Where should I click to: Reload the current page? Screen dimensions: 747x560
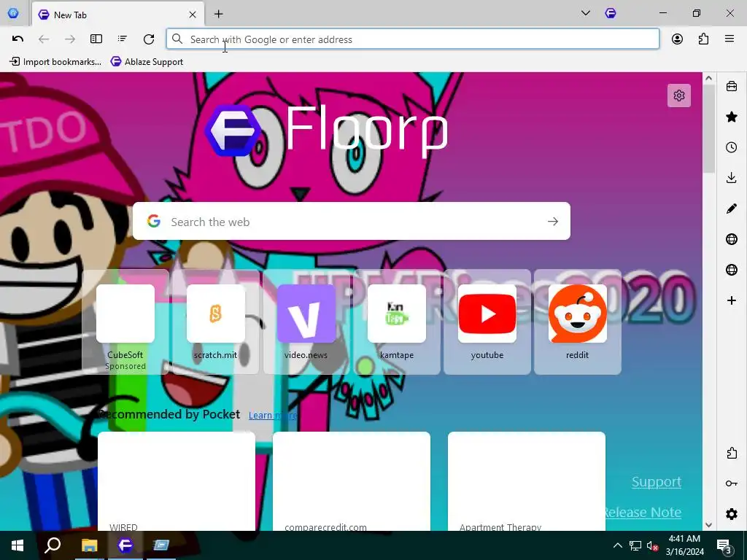coord(149,39)
